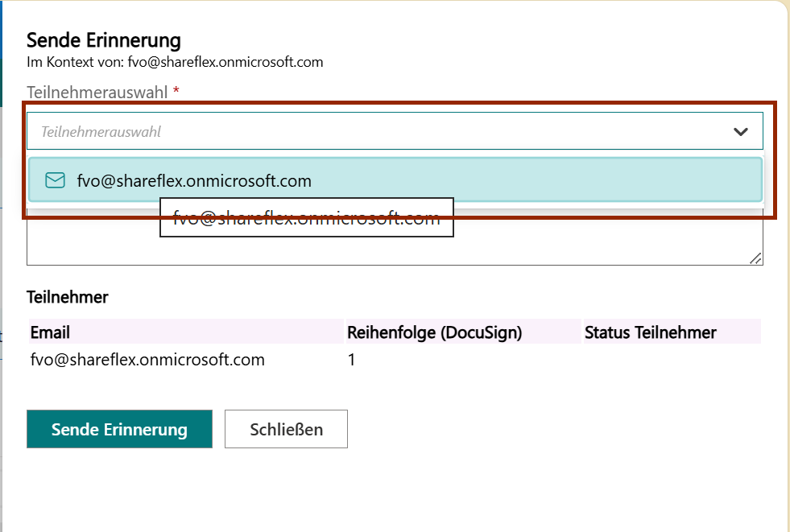Click the Reihenfolge (DocuSign) column header
Screen dimensions: 790x532
point(434,332)
